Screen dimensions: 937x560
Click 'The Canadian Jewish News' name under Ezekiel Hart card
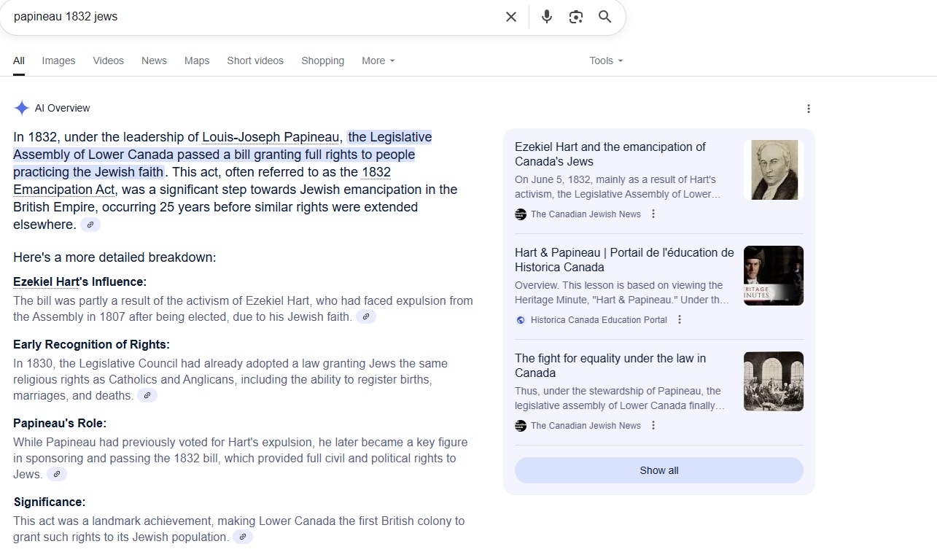(x=586, y=214)
